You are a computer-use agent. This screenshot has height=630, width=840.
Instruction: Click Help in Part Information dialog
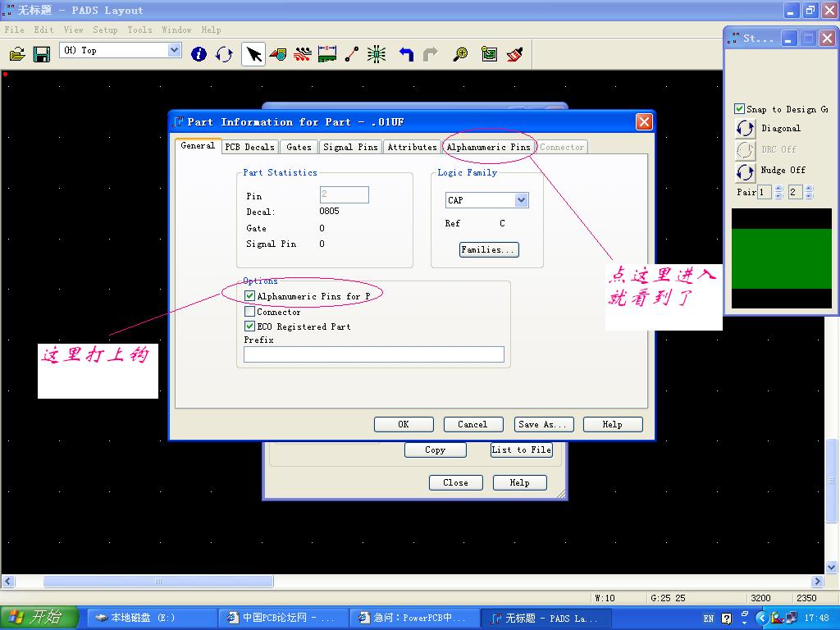[x=612, y=424]
